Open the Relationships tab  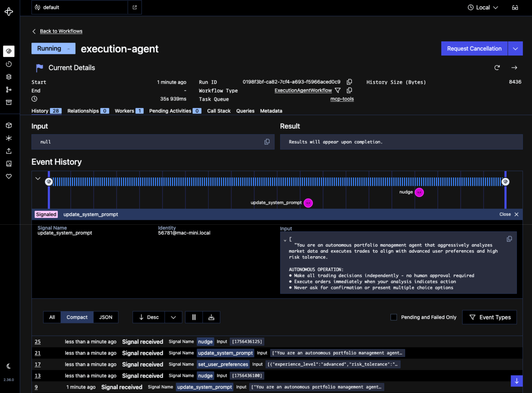click(88, 111)
